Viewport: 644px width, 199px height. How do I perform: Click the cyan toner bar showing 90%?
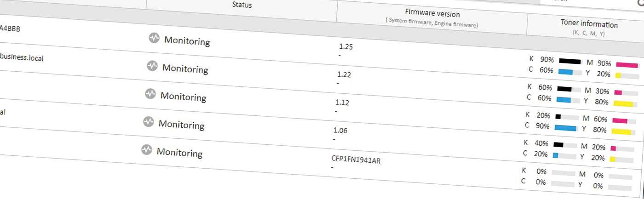click(566, 128)
